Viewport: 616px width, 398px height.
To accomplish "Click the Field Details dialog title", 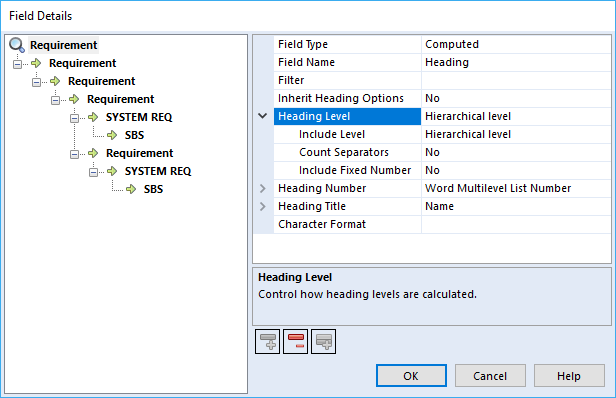I will (x=40, y=16).
